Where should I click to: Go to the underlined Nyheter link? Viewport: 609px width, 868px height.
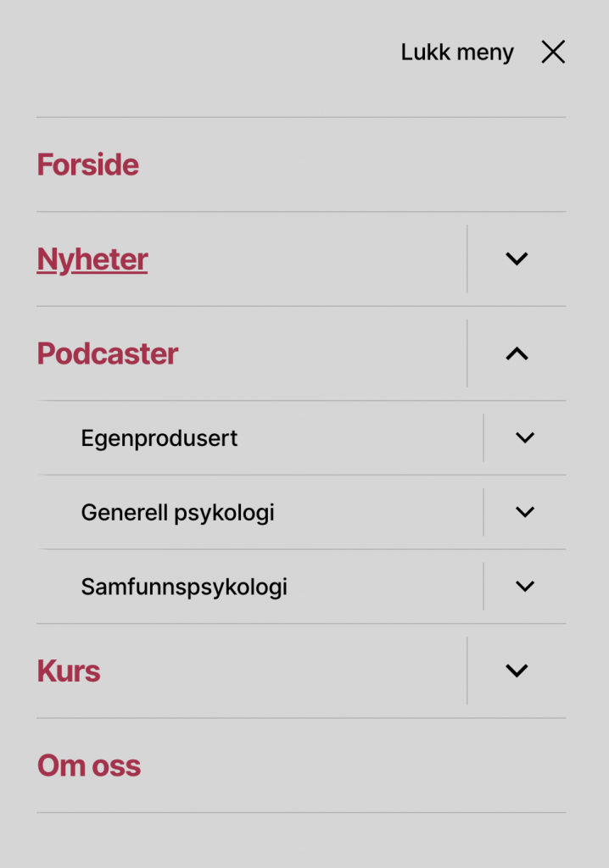point(92,259)
